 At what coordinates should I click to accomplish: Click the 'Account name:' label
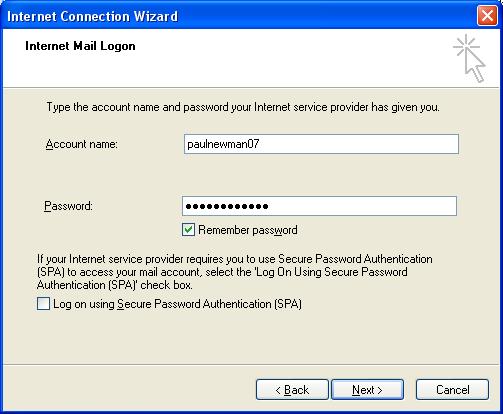pyautogui.click(x=82, y=144)
